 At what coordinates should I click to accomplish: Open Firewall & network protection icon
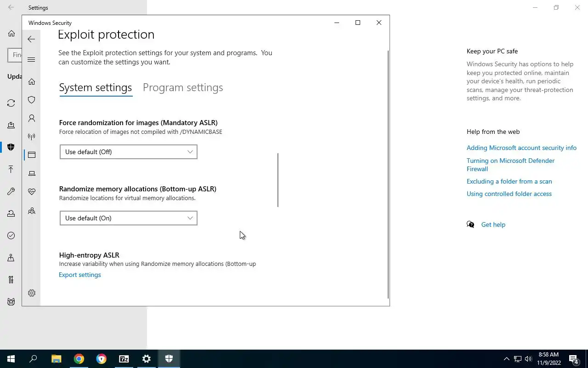(32, 137)
